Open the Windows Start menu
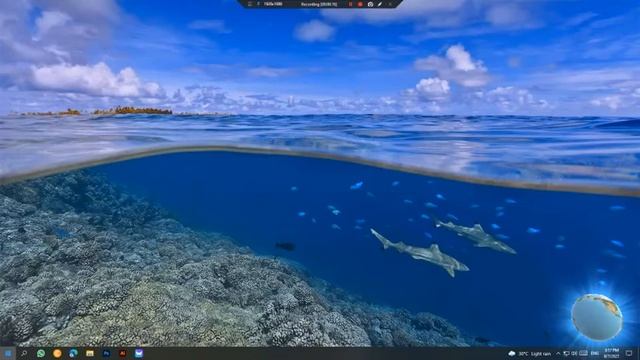 point(7,353)
